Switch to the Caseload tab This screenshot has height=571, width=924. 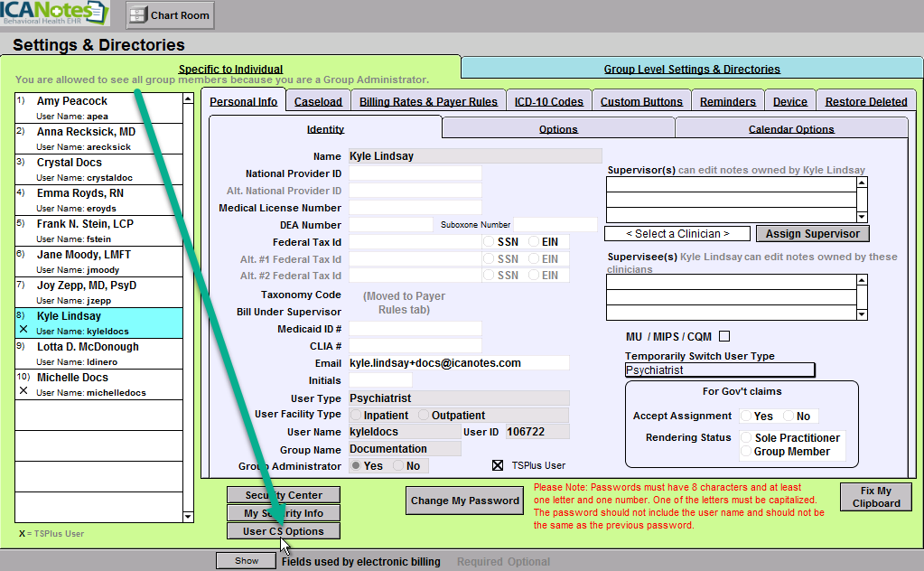tap(318, 102)
